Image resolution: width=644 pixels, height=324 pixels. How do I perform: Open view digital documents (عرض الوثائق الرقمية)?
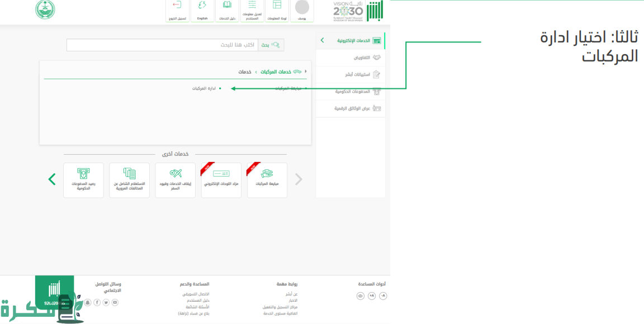click(x=351, y=108)
